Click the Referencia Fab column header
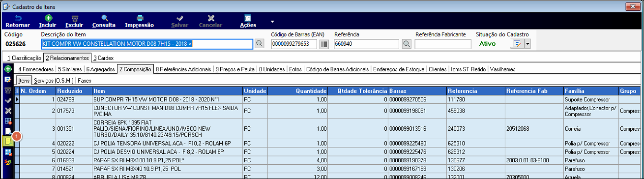 point(534,91)
